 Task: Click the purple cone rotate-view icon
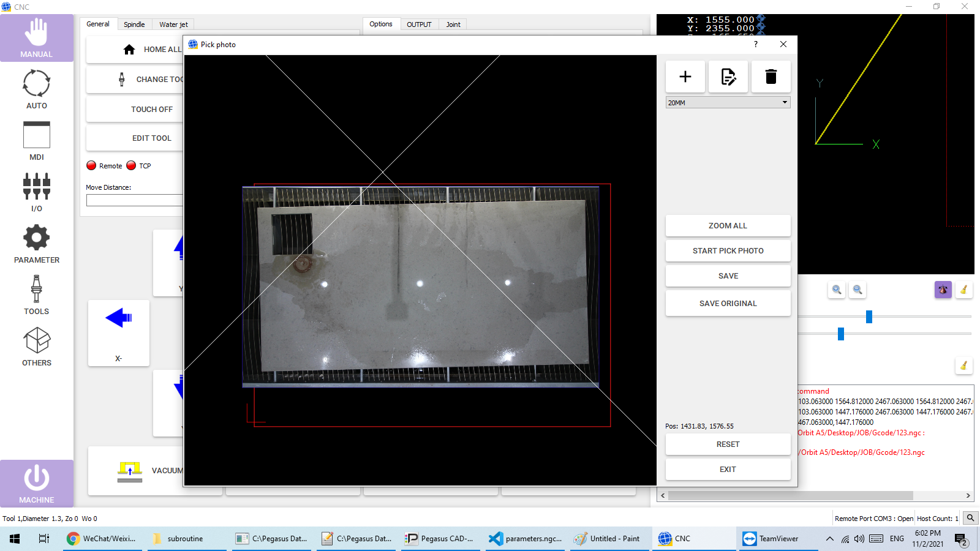point(943,290)
